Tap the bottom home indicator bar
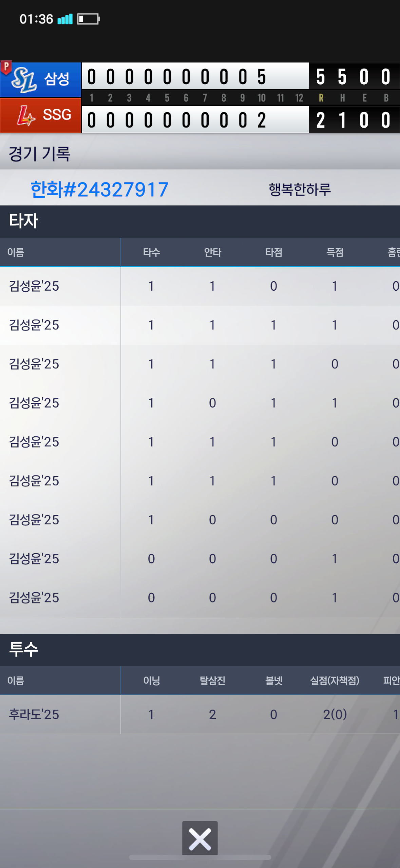The image size is (400, 868). tap(200, 857)
